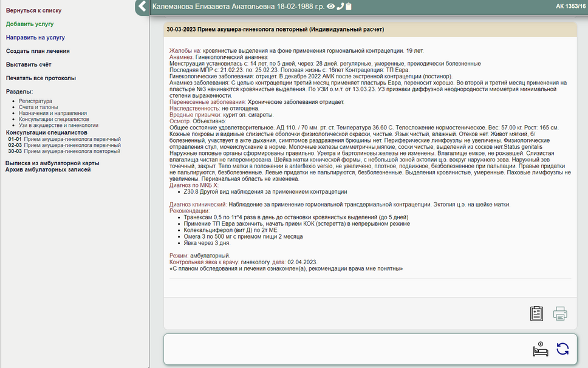The width and height of the screenshot is (588, 368).
Task: Open the medical record clipboard icon
Action: (536, 313)
